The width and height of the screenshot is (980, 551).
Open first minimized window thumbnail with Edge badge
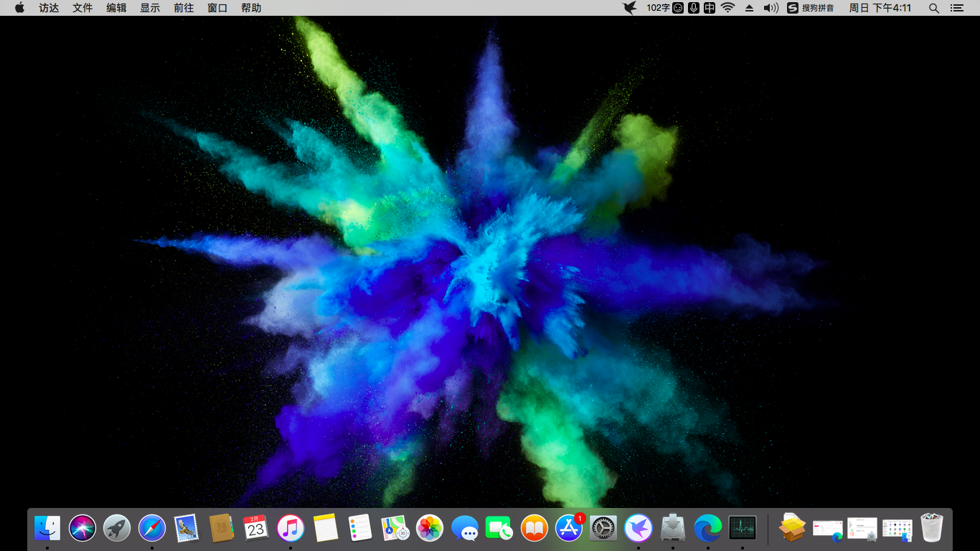pyautogui.click(x=828, y=529)
